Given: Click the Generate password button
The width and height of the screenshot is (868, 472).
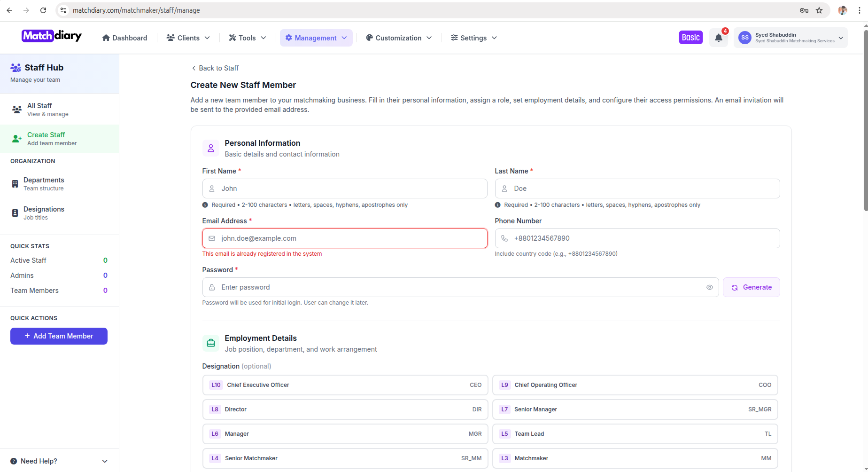Looking at the screenshot, I should [751, 287].
